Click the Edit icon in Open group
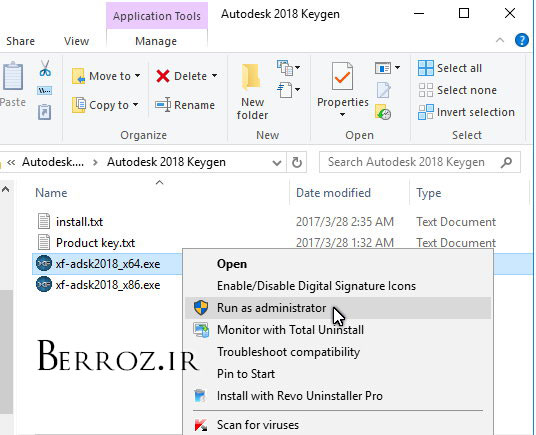Image resolution: width=536 pixels, height=435 pixels. point(384,90)
